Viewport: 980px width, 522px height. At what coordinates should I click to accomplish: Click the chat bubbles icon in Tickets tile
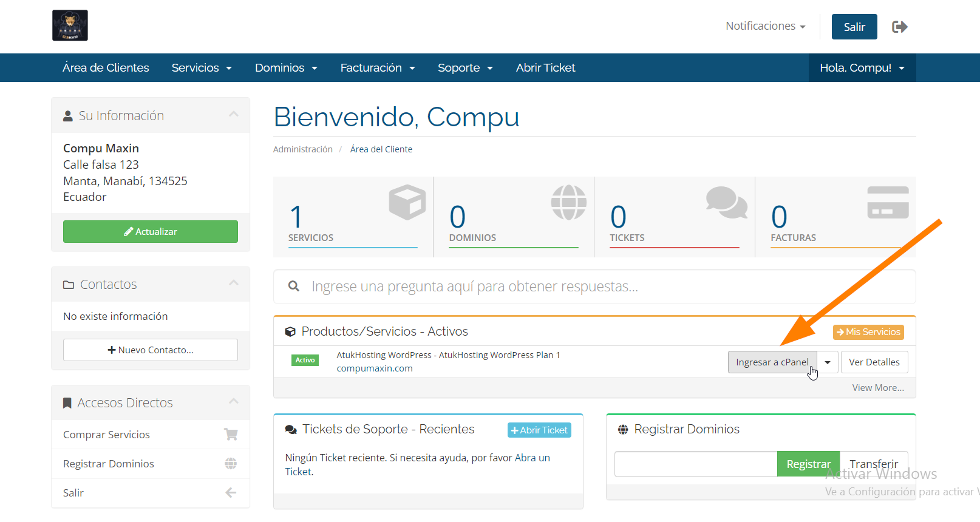[726, 202]
